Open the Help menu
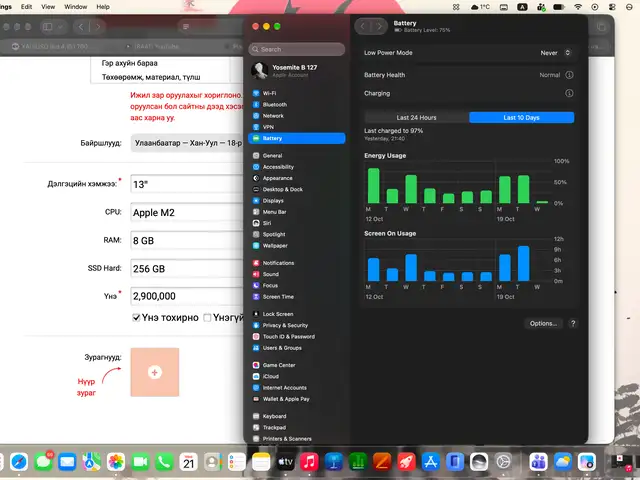The height and width of the screenshot is (480, 640). 103,7
